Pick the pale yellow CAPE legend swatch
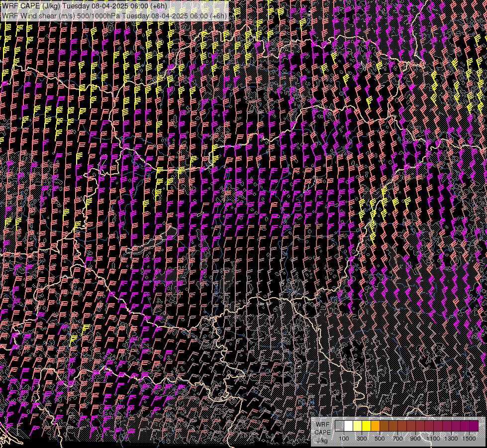The width and height of the screenshot is (487, 448). pos(358,426)
